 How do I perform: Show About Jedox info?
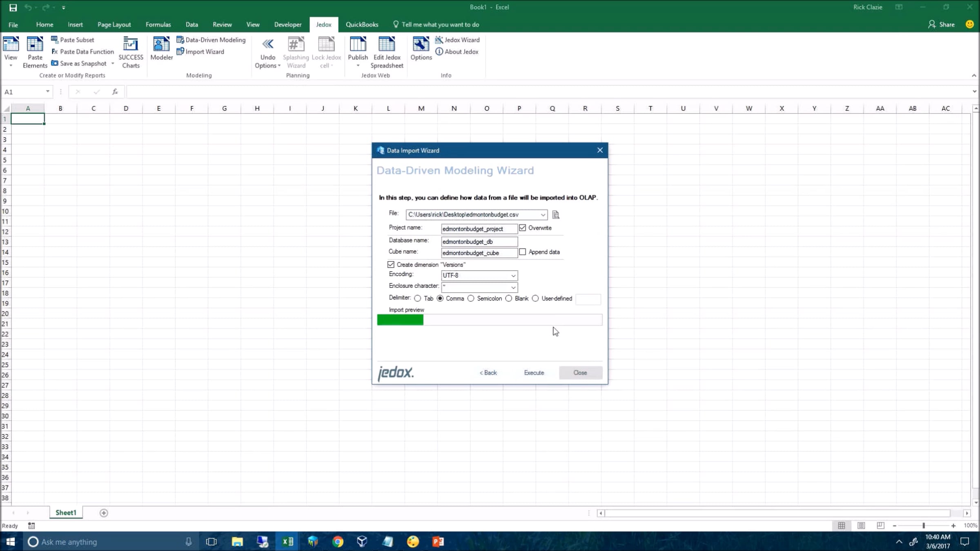pyautogui.click(x=457, y=51)
